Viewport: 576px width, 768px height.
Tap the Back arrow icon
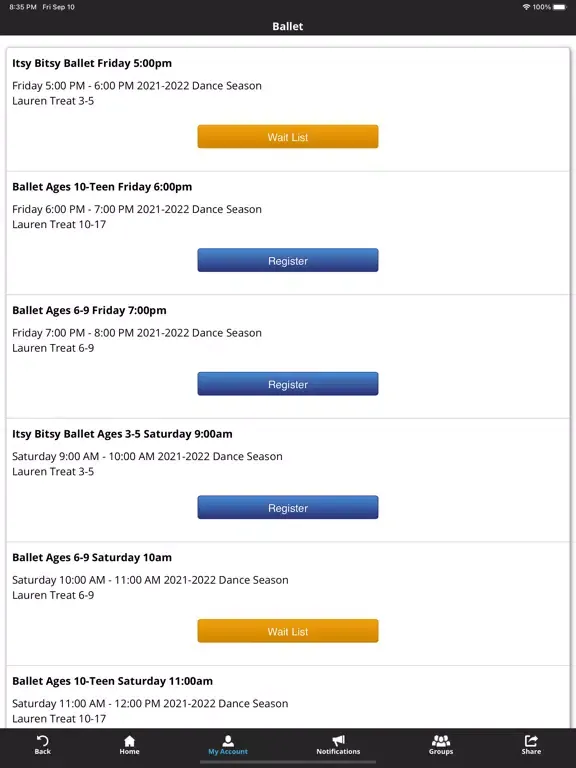click(43, 741)
